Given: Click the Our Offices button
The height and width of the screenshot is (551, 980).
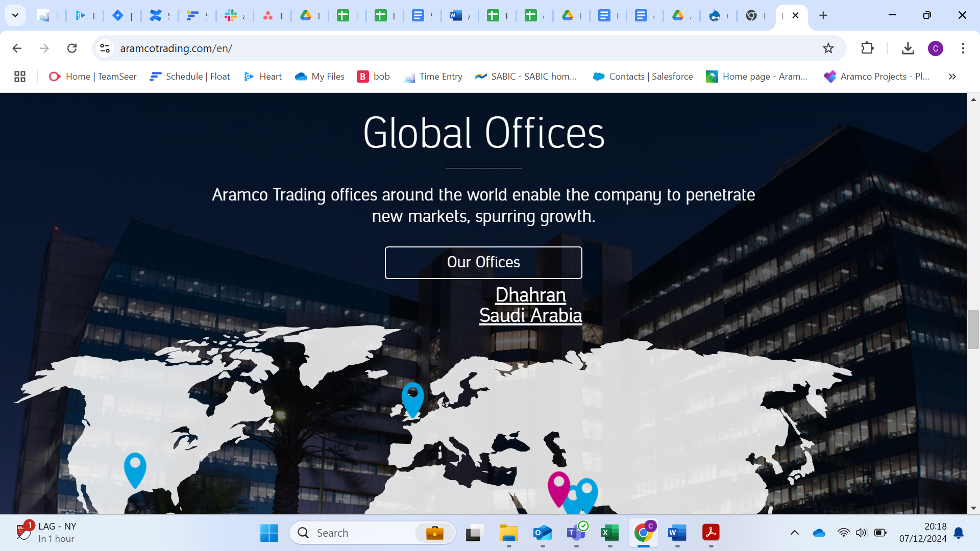Looking at the screenshot, I should (483, 262).
